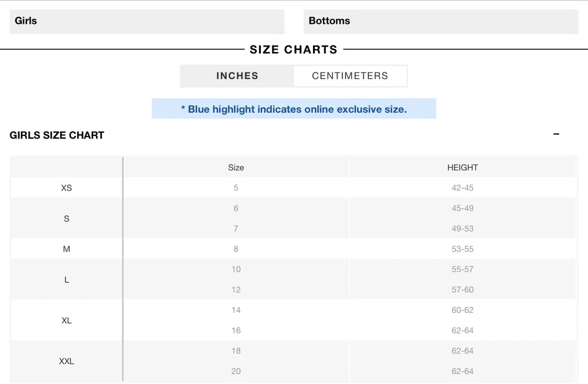Click the Girls Size Chart heading
Image resolution: width=588 pixels, height=384 pixels.
57,135
